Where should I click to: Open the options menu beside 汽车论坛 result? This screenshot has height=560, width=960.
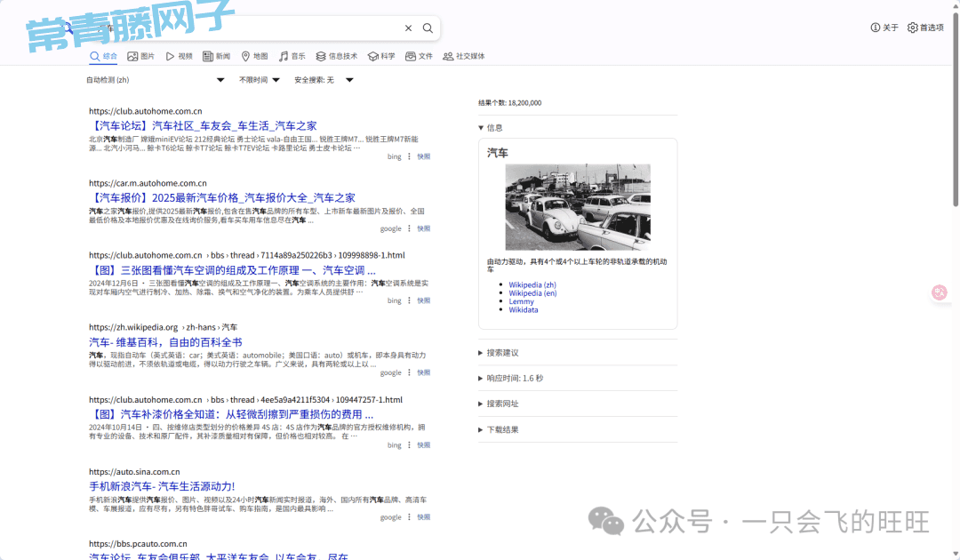pyautogui.click(x=409, y=156)
